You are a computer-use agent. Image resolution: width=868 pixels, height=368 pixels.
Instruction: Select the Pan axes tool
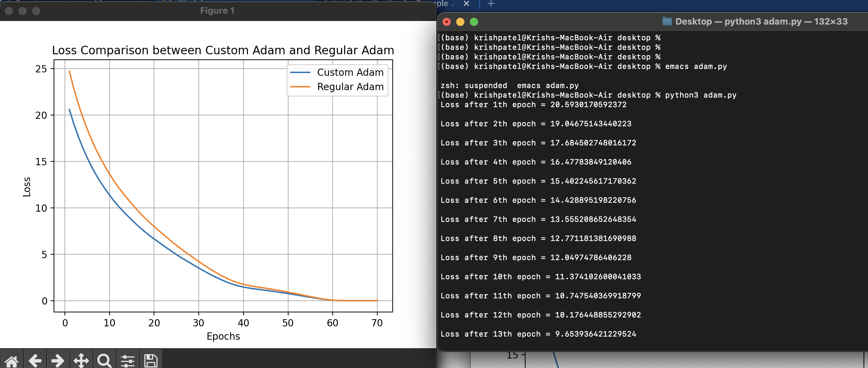click(x=81, y=360)
